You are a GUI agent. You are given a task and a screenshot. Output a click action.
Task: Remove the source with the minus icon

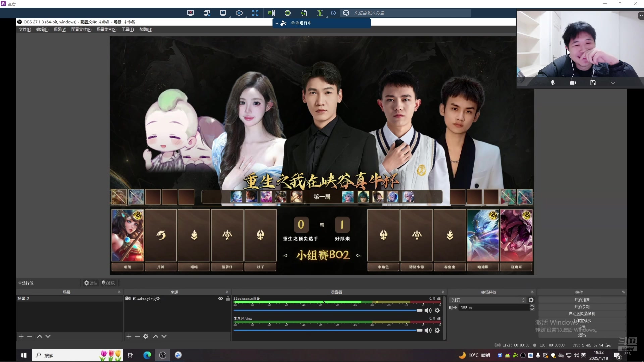tap(137, 336)
